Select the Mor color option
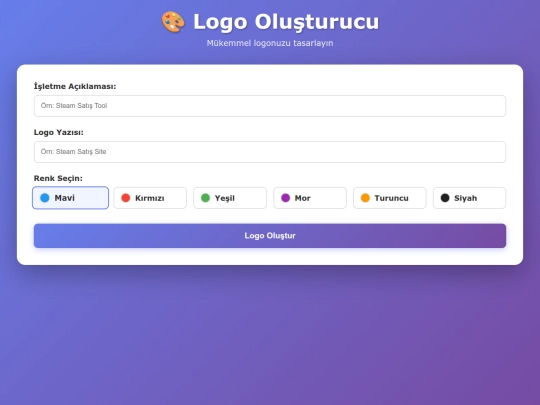The image size is (540, 405). [310, 198]
